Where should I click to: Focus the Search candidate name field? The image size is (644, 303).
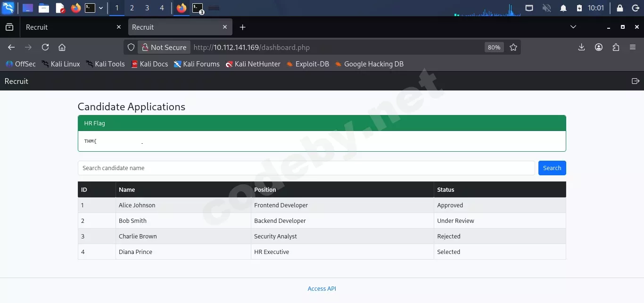tap(306, 168)
